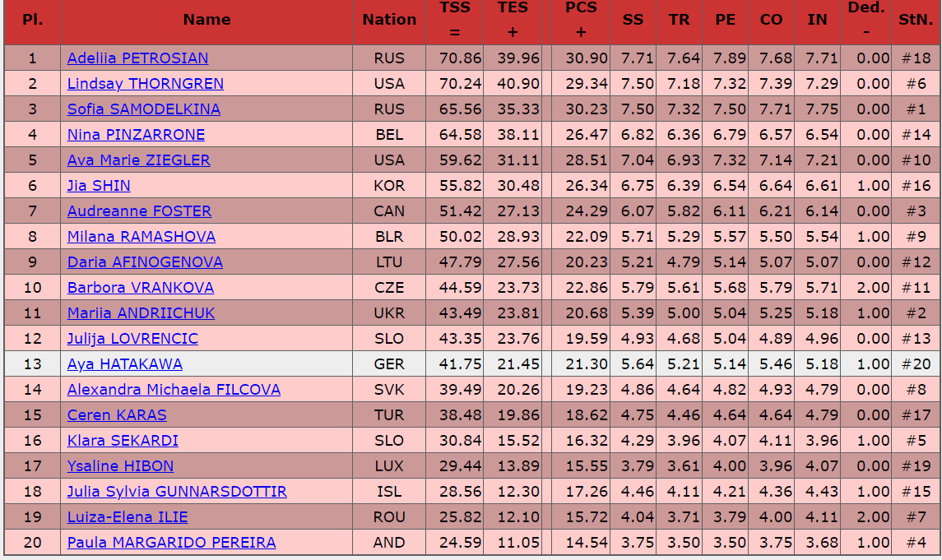Open Ava Marie ZIEGLER's link
The image size is (942, 560).
point(138,160)
